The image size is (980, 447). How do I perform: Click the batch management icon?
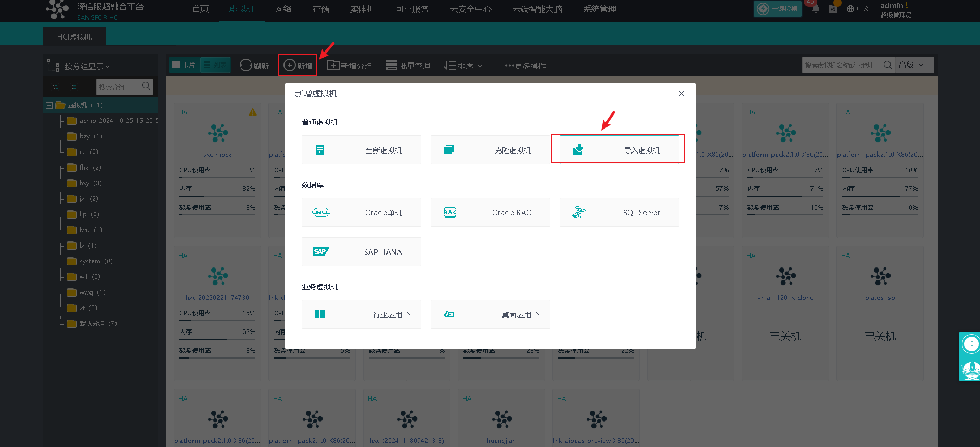point(391,66)
